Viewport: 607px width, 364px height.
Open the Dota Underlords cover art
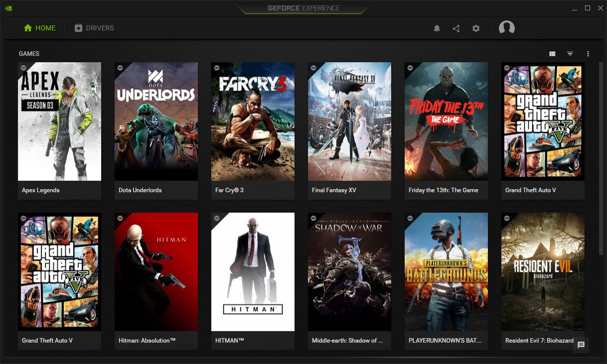[156, 121]
